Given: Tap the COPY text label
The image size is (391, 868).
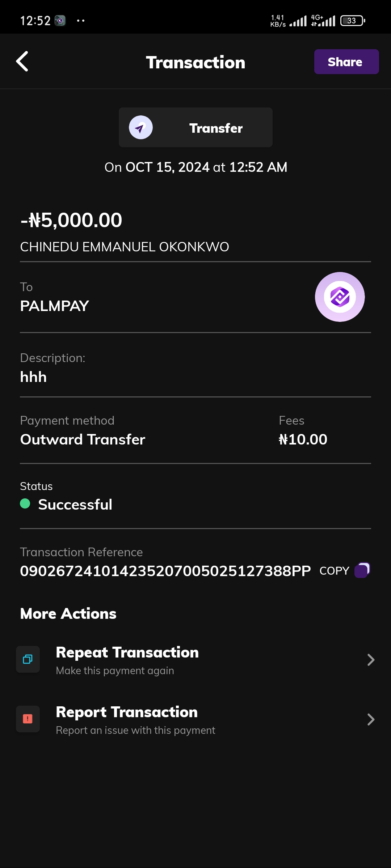Looking at the screenshot, I should pos(334,571).
